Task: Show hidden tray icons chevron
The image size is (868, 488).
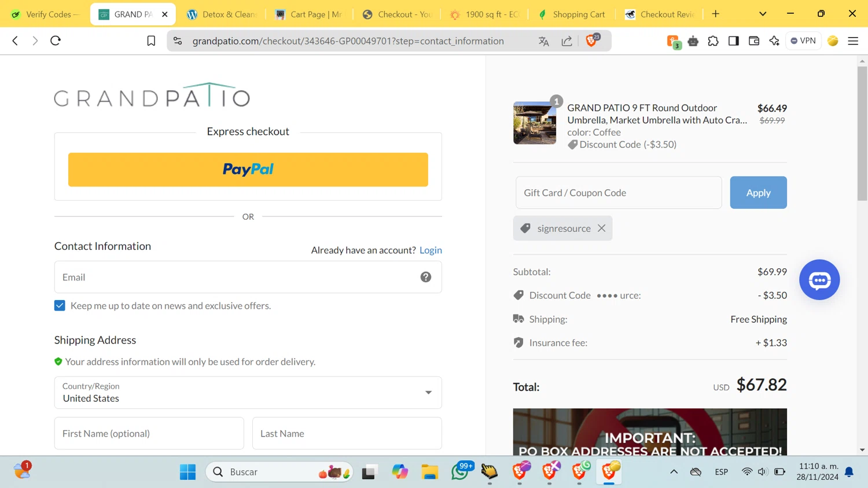Action: (x=674, y=472)
